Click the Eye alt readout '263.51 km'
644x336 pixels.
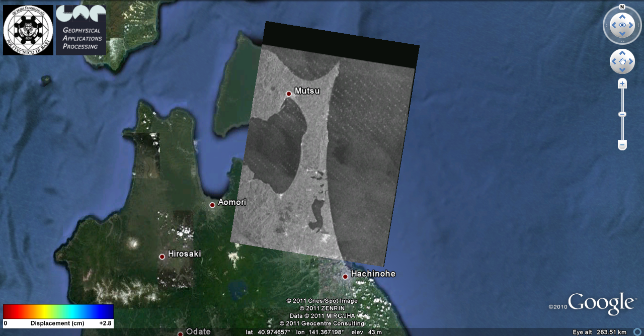(612, 332)
